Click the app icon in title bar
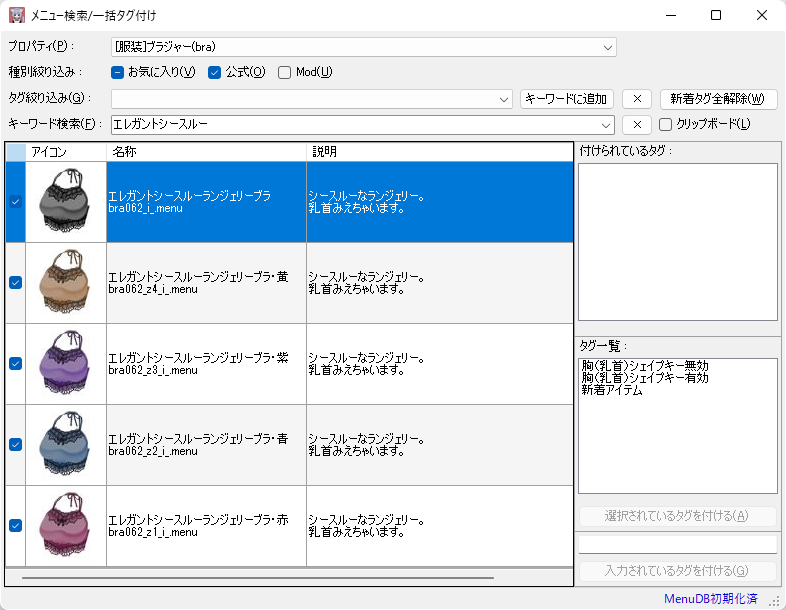The image size is (786, 610). 17,16
